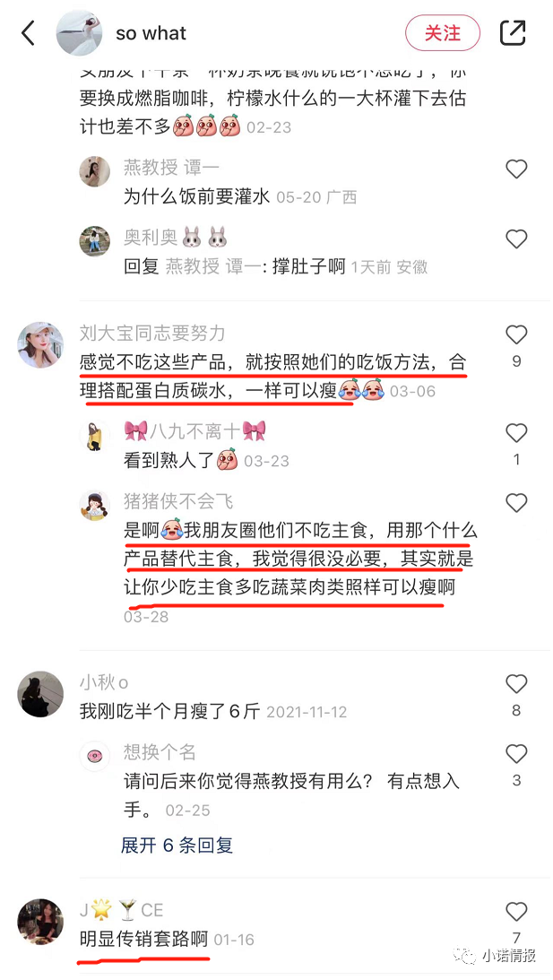Open 小秋o's profile avatar
The width and height of the screenshot is (553, 980).
click(x=40, y=694)
